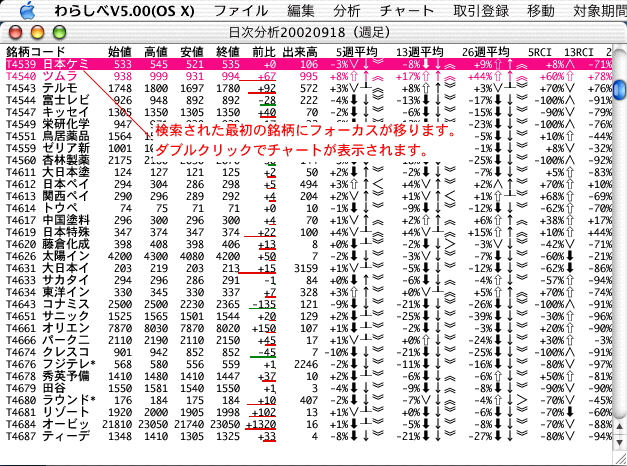Open the ファイル menu
This screenshot has width=627, height=466.
pyautogui.click(x=241, y=11)
